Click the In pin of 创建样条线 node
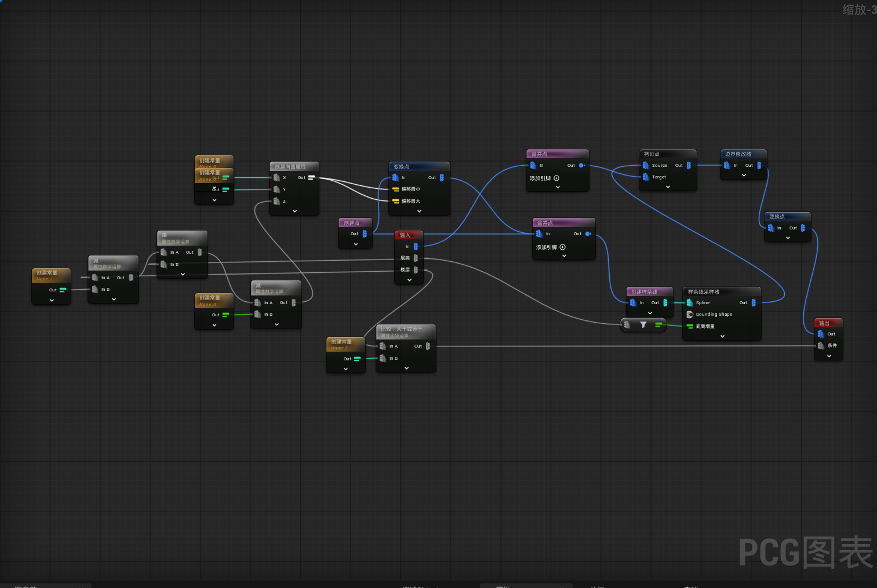 [633, 303]
